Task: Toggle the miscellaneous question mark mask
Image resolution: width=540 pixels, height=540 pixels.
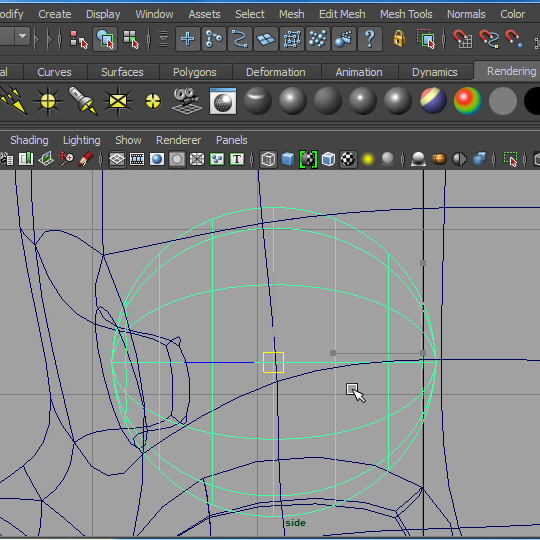Action: coord(370,39)
